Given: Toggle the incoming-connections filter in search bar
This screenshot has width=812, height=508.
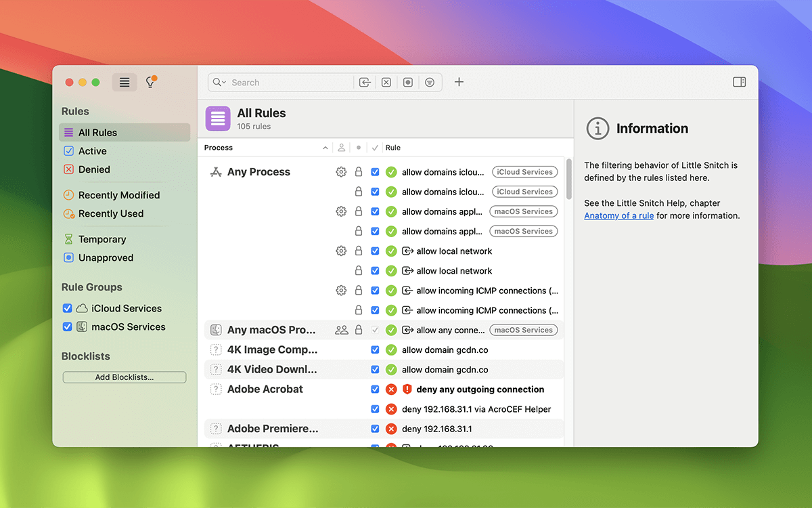Looking at the screenshot, I should 365,83.
